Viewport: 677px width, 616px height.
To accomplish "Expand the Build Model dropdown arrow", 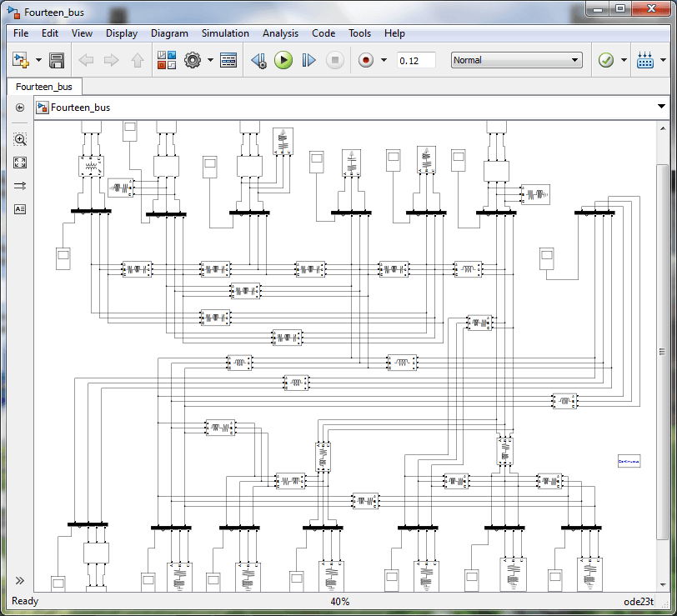I will coord(663,60).
